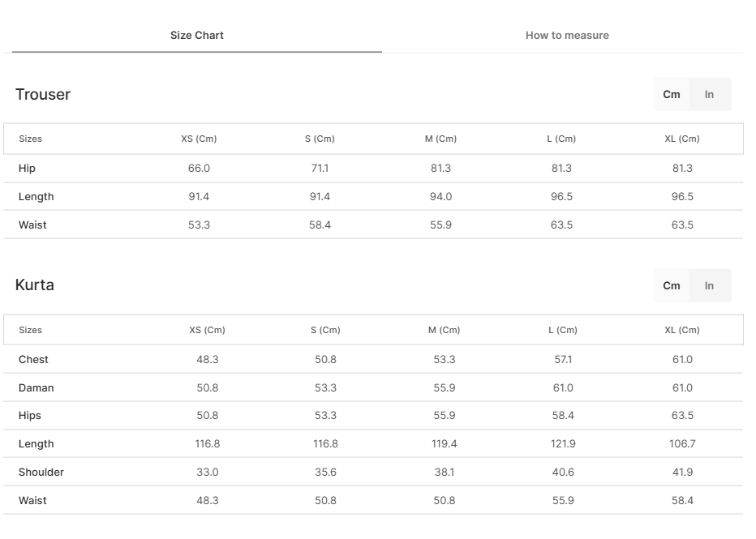756x539 pixels.
Task: Select the Kurta Chest row label
Action: pos(33,360)
